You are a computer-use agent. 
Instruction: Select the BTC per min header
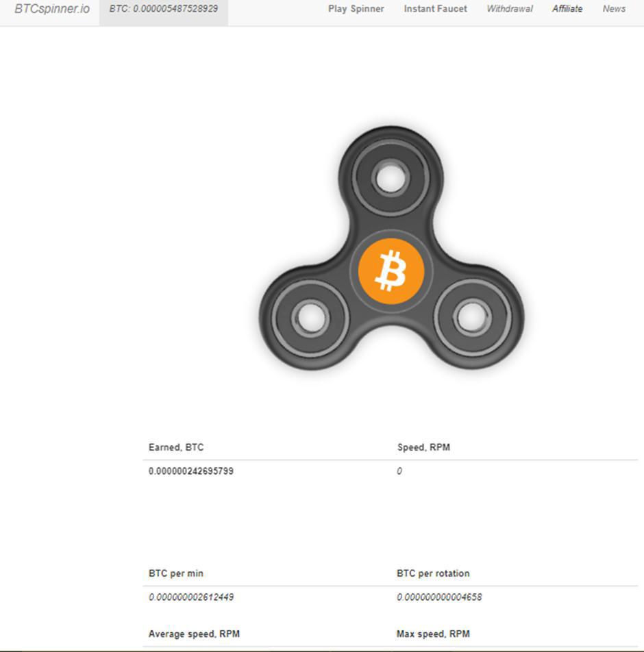pyautogui.click(x=176, y=573)
